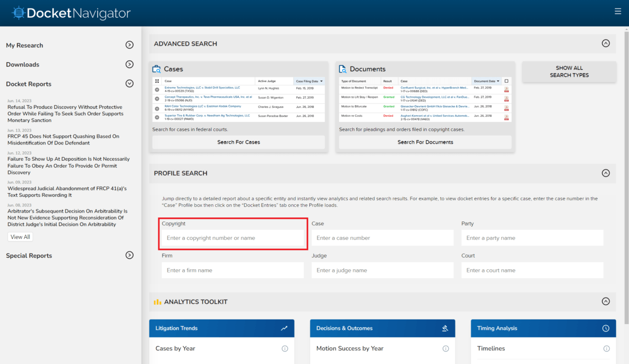Click the expand-grid icon in Cases table header
629x364 pixels.
(x=156, y=81)
